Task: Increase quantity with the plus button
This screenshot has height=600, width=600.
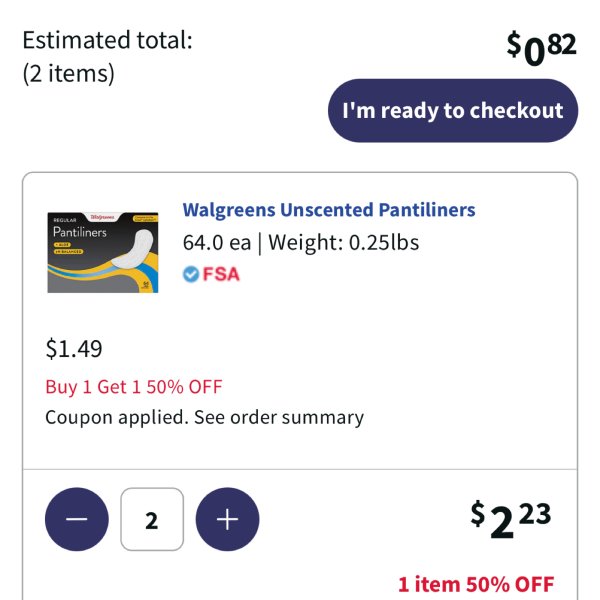Action: point(227,519)
